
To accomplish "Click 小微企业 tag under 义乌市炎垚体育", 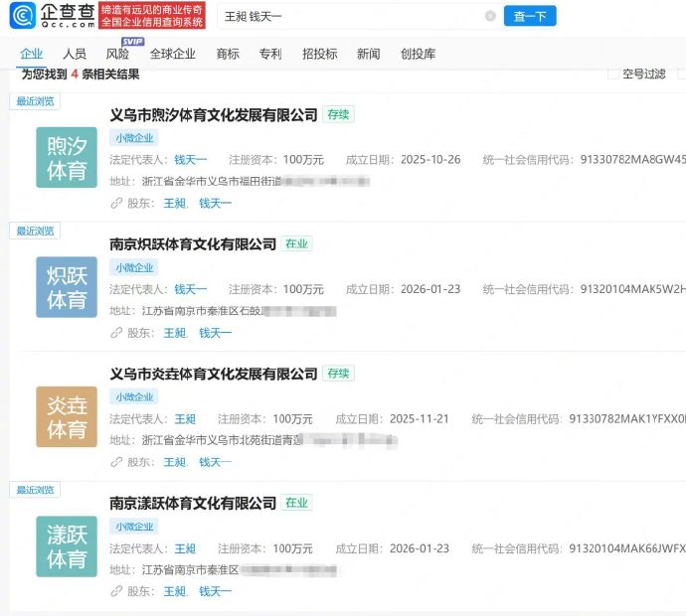I will point(134,397).
